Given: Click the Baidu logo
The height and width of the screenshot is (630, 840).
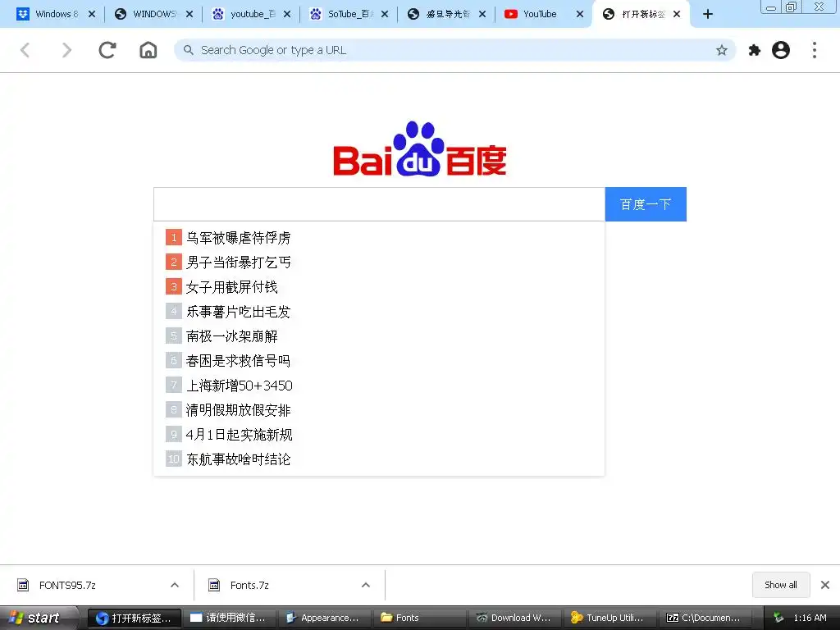Looking at the screenshot, I should 420,149.
